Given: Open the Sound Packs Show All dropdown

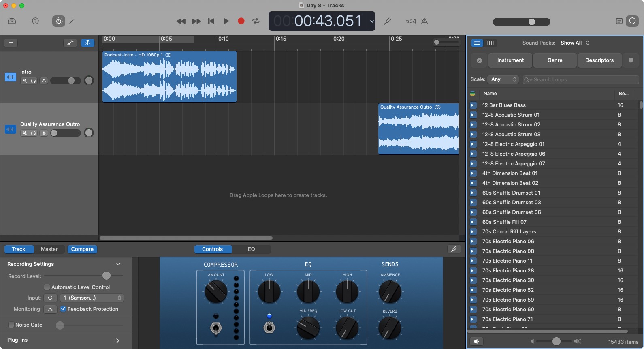Looking at the screenshot, I should tap(575, 43).
